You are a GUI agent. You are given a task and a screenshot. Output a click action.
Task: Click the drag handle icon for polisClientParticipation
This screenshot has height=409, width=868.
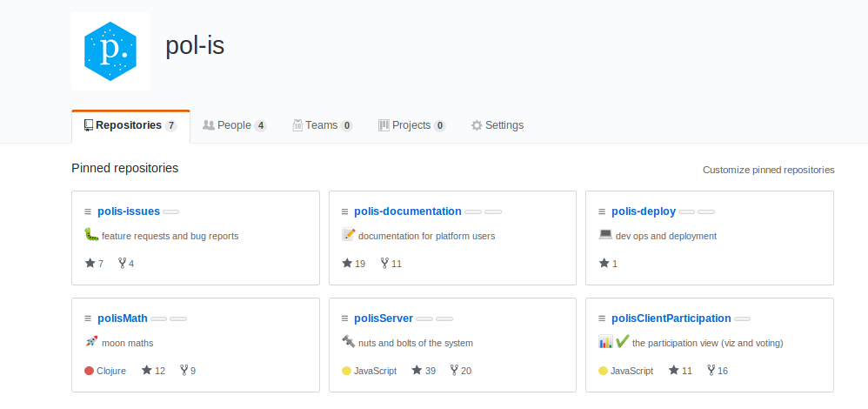click(x=602, y=318)
